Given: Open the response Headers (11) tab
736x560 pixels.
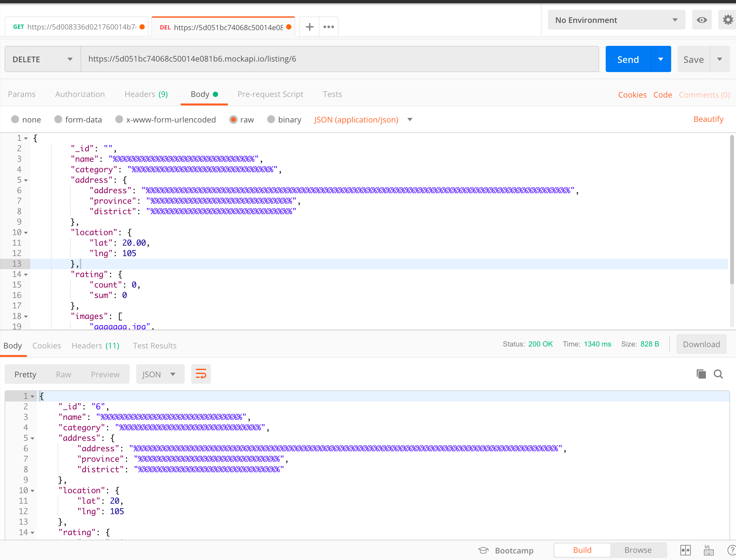Looking at the screenshot, I should point(95,346).
